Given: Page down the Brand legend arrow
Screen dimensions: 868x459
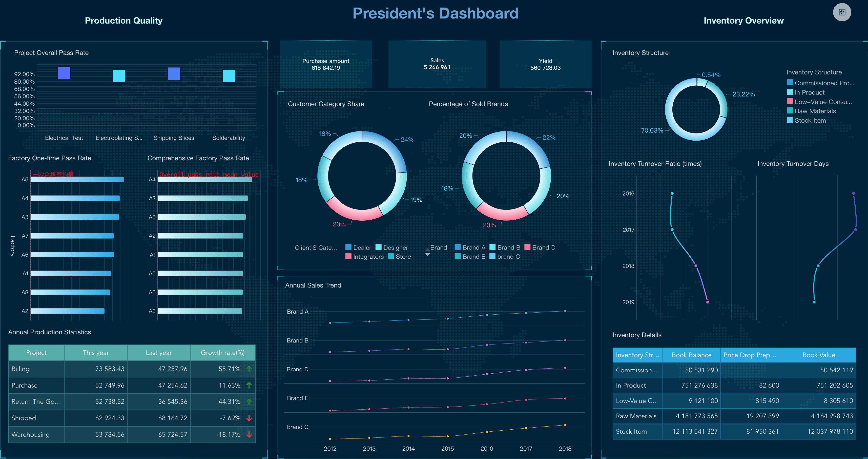Looking at the screenshot, I should 428,255.
